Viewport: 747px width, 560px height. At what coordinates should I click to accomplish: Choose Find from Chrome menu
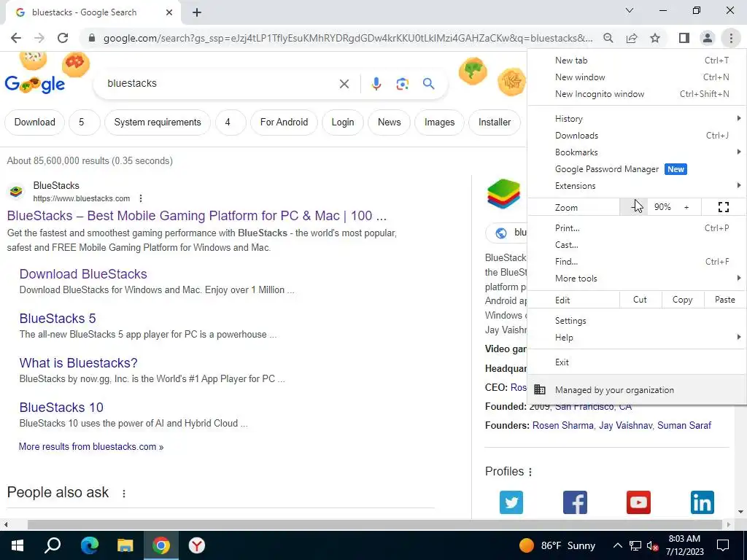[x=637, y=262]
